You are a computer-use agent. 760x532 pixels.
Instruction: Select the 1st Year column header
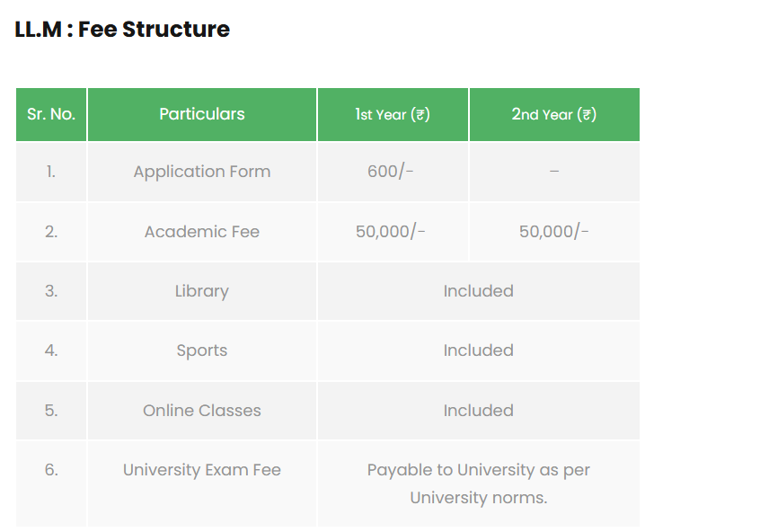point(393,114)
